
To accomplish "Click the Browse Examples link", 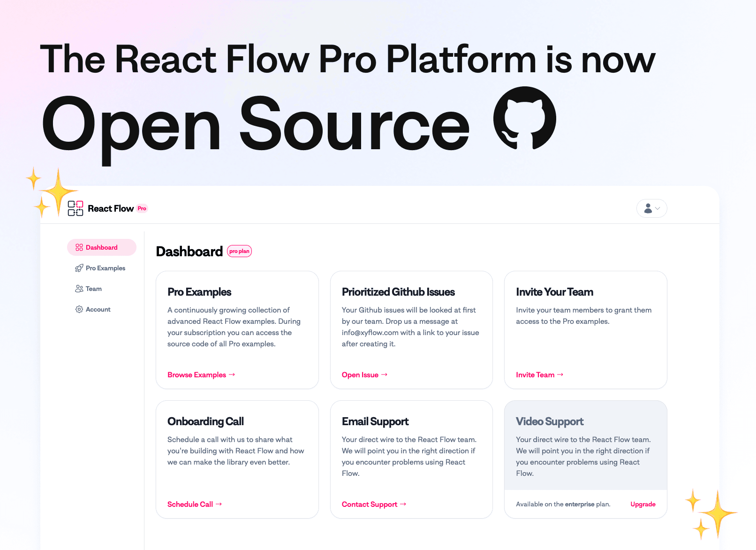I will [201, 374].
